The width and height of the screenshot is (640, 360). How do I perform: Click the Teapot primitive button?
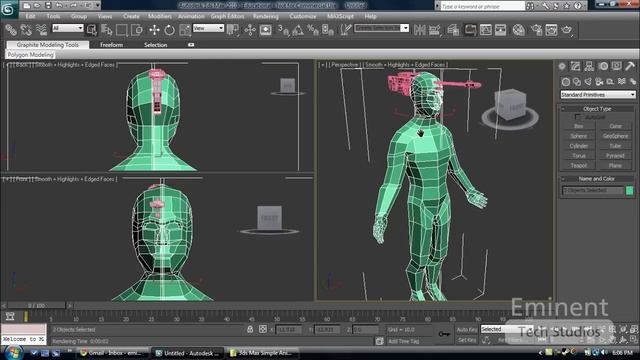coord(578,165)
